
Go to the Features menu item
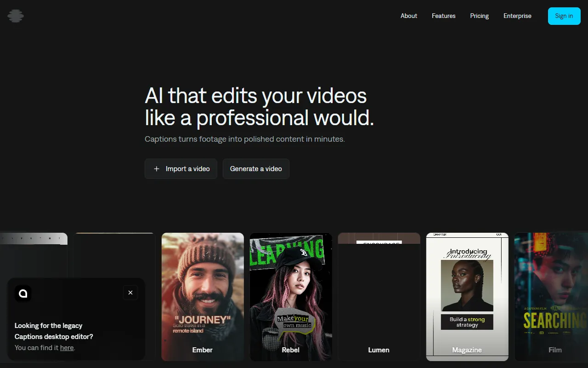pyautogui.click(x=443, y=16)
